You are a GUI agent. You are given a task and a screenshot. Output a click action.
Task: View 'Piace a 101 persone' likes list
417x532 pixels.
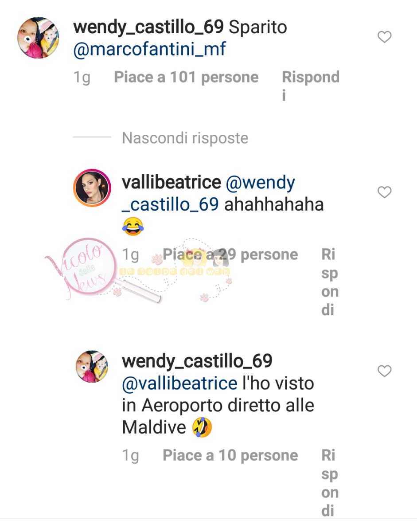pyautogui.click(x=186, y=77)
